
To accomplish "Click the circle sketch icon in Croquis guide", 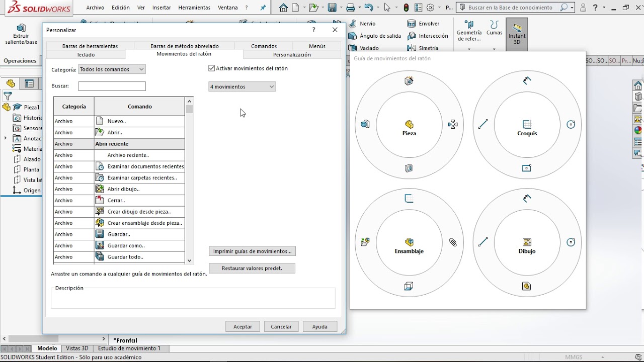I will click(x=571, y=124).
